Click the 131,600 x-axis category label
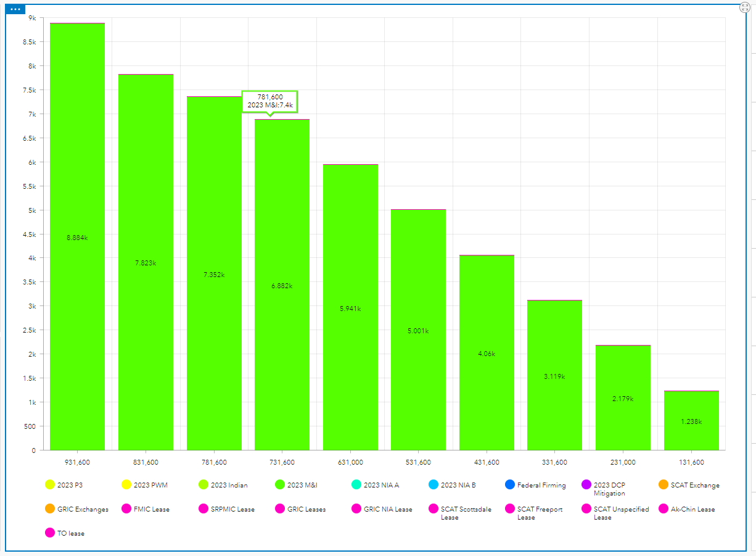The width and height of the screenshot is (756, 556). [x=692, y=462]
